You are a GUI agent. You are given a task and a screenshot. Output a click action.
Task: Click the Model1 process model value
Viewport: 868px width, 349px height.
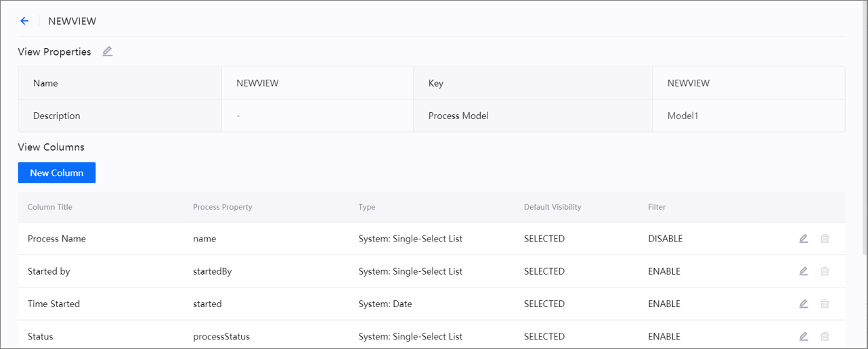682,116
